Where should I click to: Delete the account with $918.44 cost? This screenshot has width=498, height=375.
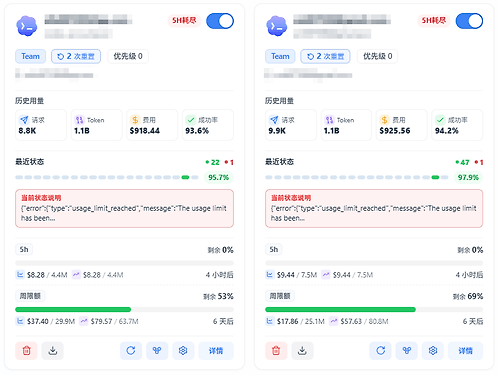pyautogui.click(x=26, y=350)
